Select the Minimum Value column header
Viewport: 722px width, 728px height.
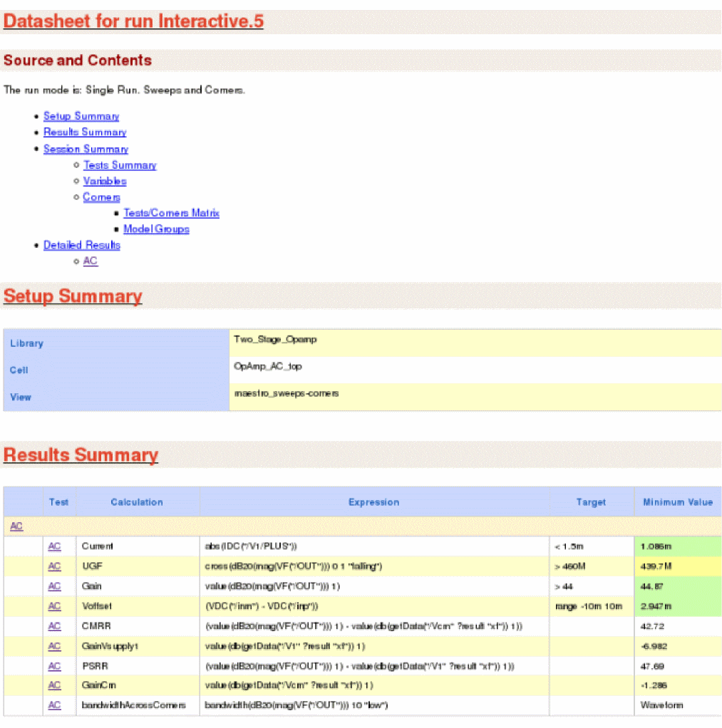678,502
